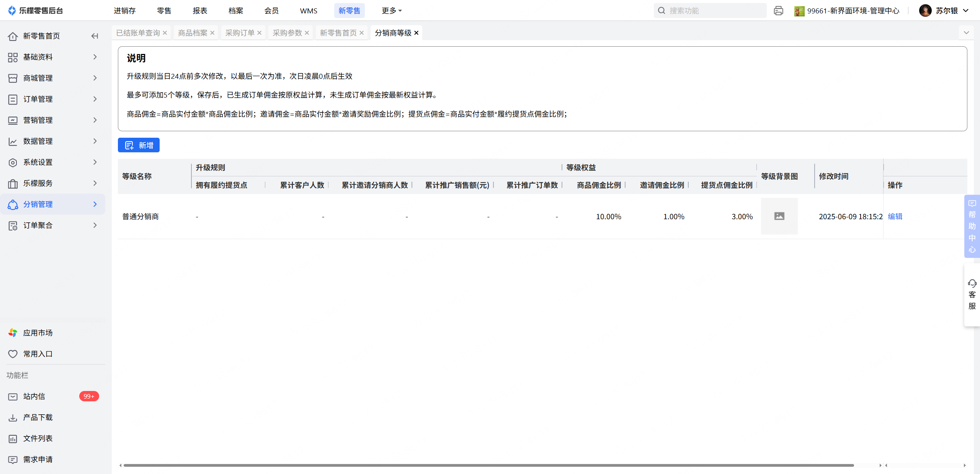Click the 新增 button
The height and width of the screenshot is (474, 980).
click(139, 145)
